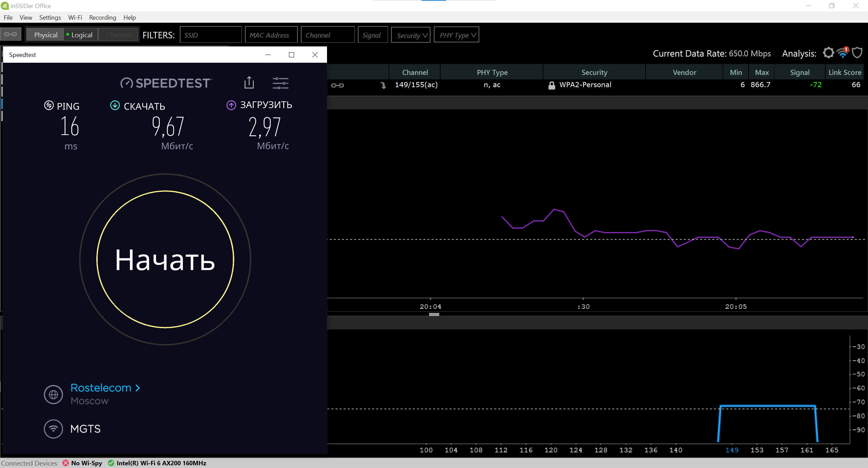868x468 pixels.
Task: Click the Max value 866.7 cell
Action: point(760,85)
